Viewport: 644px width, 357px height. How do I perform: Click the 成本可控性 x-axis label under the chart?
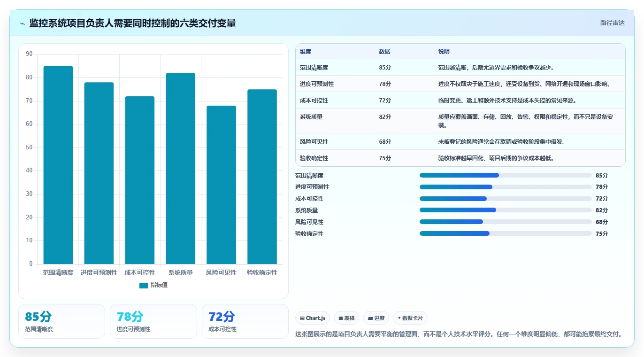(140, 272)
